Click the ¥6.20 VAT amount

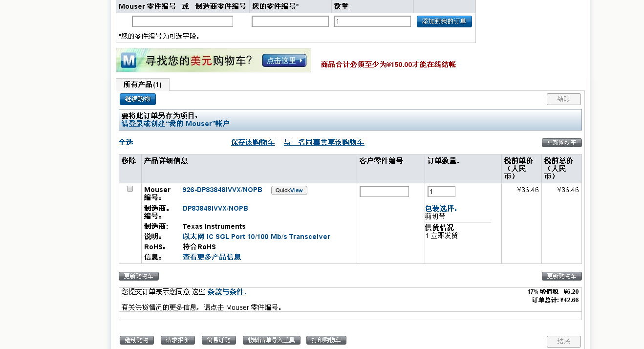571,292
